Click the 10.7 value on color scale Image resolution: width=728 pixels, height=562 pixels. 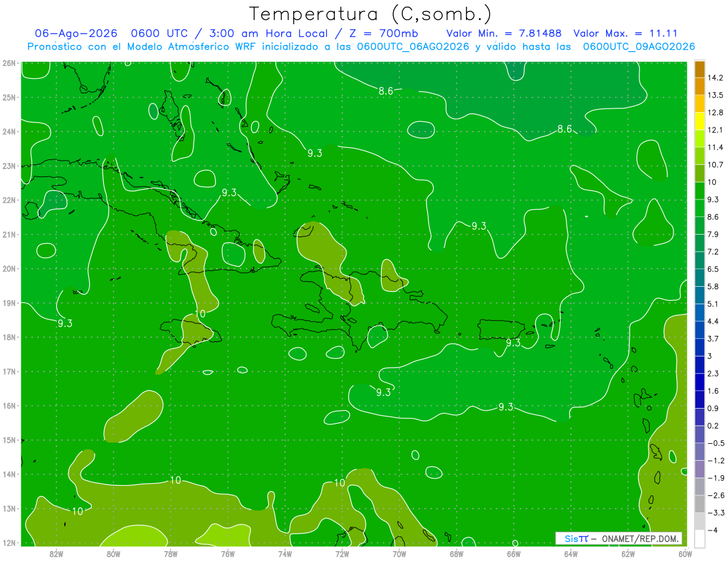[x=716, y=165]
